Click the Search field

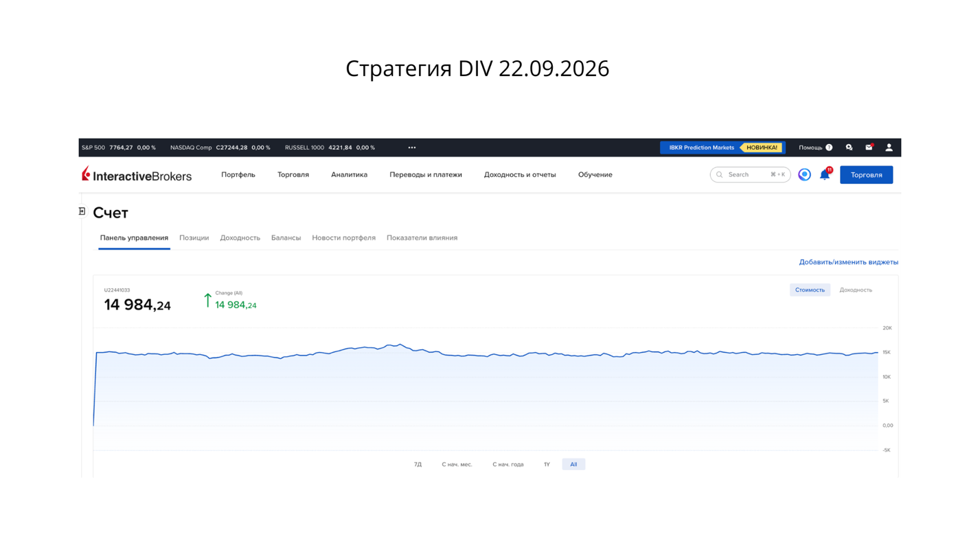pos(750,175)
